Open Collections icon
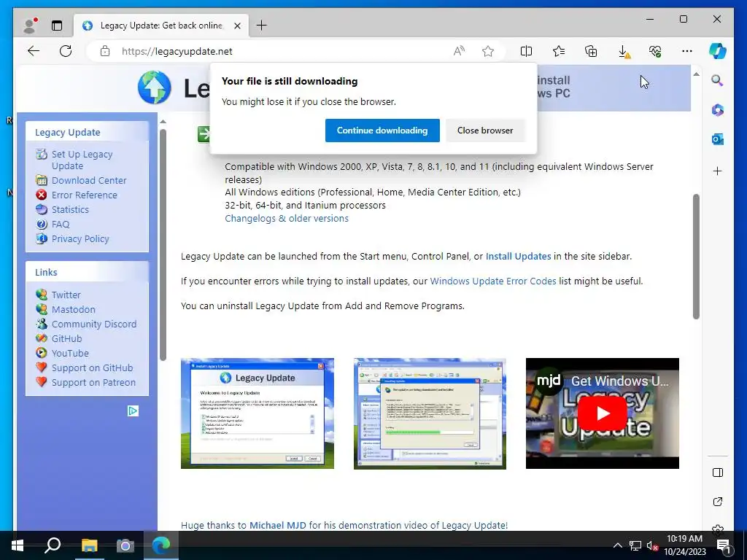 [591, 51]
